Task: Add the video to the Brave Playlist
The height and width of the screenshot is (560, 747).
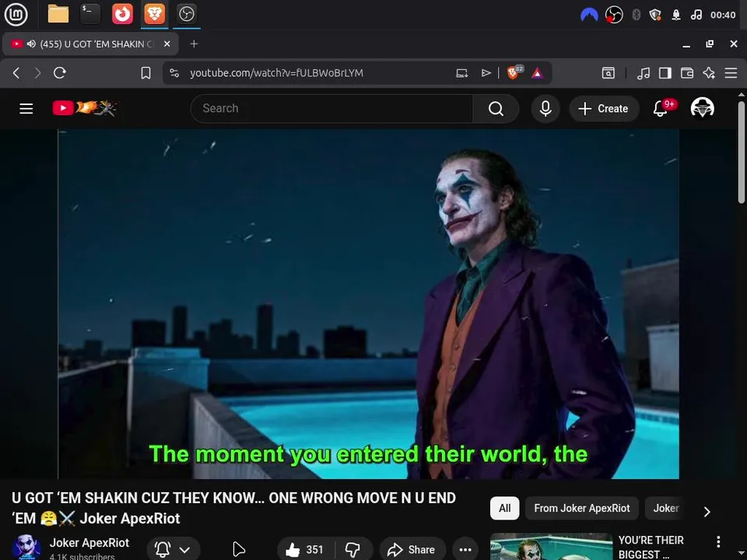Action: (x=486, y=73)
